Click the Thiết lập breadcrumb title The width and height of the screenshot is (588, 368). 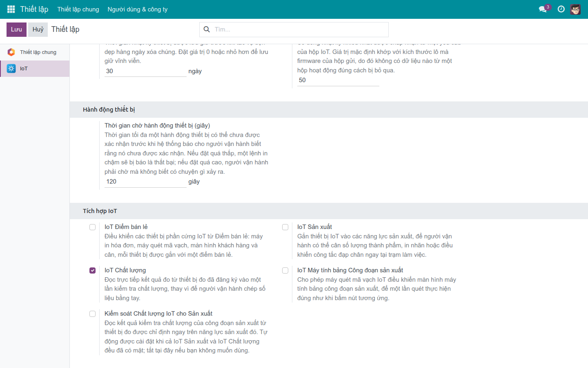65,29
